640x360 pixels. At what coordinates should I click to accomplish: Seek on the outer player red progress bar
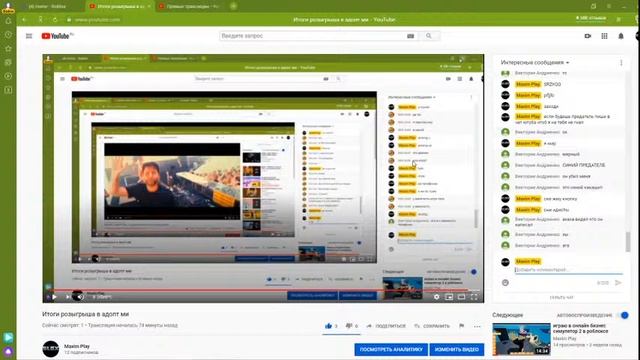point(263,290)
